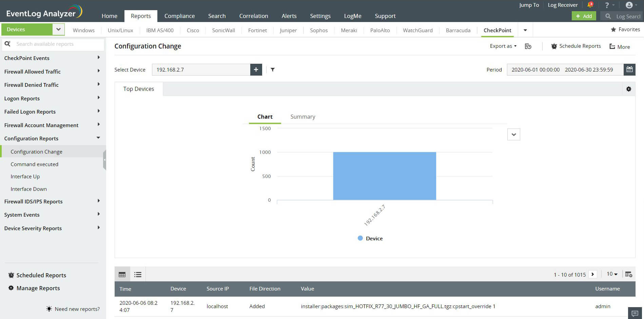Image resolution: width=644 pixels, height=319 pixels.
Task: Click the blue 192.168.2.7 chart bar
Action: coord(385,176)
